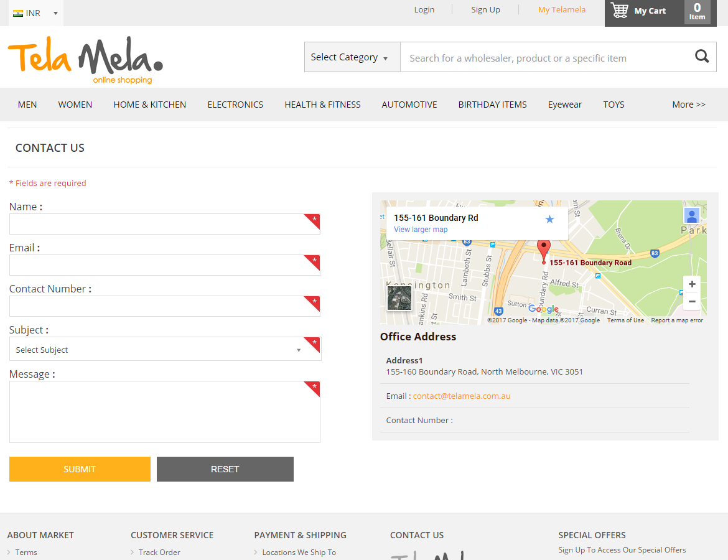Open Street View pegman icon on map
This screenshot has height=560, width=728.
coord(692,216)
